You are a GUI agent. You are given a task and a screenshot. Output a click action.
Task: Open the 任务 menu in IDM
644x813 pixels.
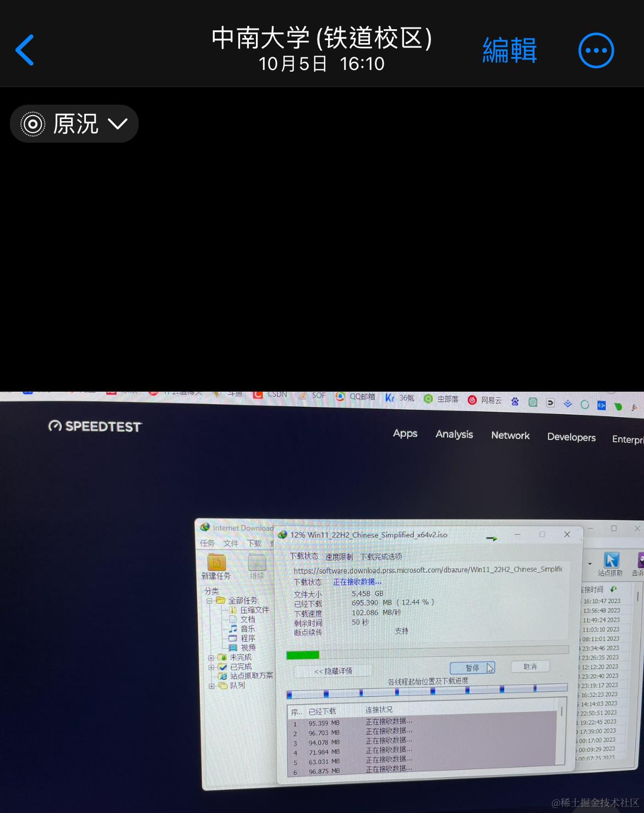(207, 543)
